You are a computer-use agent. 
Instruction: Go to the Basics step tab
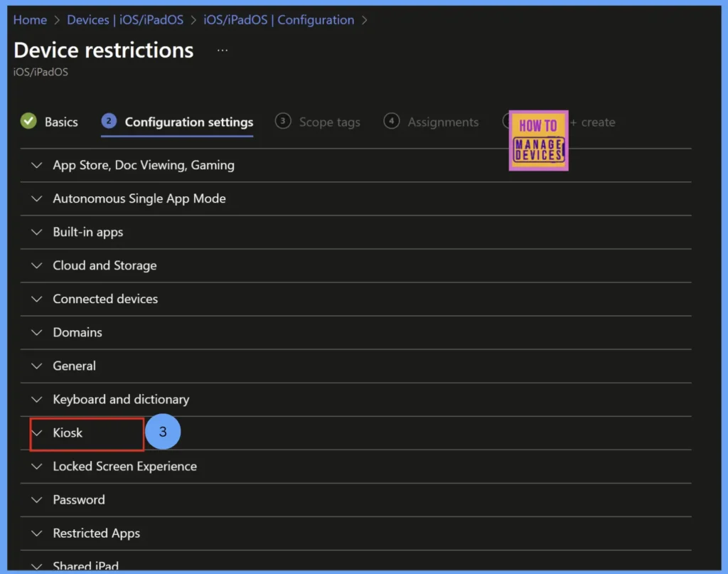(x=61, y=122)
